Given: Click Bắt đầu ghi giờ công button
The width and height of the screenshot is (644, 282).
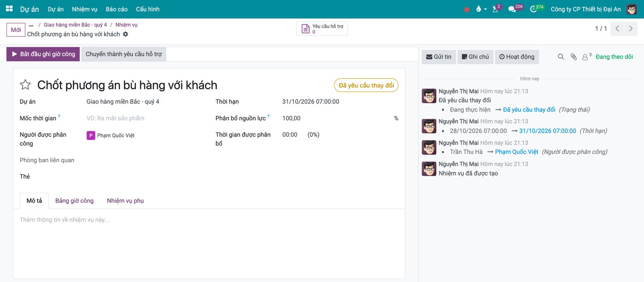Looking at the screenshot, I should pos(43,54).
